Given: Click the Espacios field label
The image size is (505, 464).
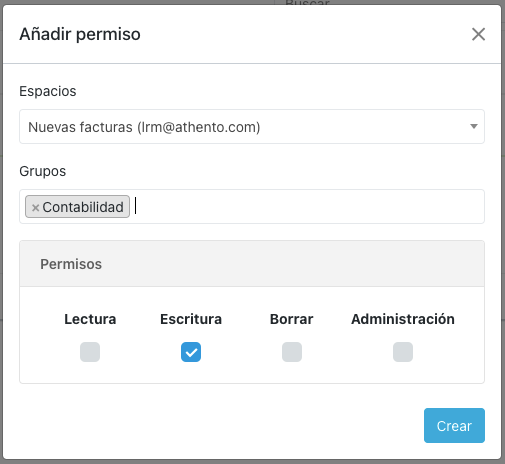Looking at the screenshot, I should (x=48, y=91).
